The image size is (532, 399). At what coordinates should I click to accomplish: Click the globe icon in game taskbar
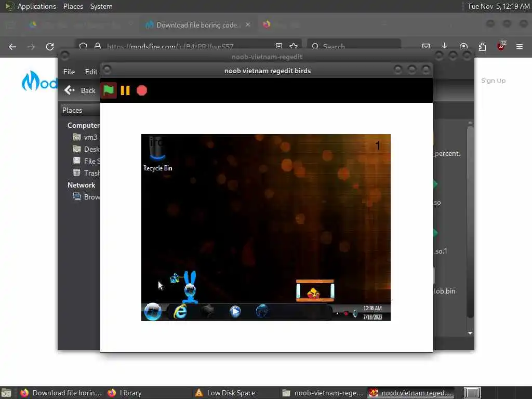point(262,311)
